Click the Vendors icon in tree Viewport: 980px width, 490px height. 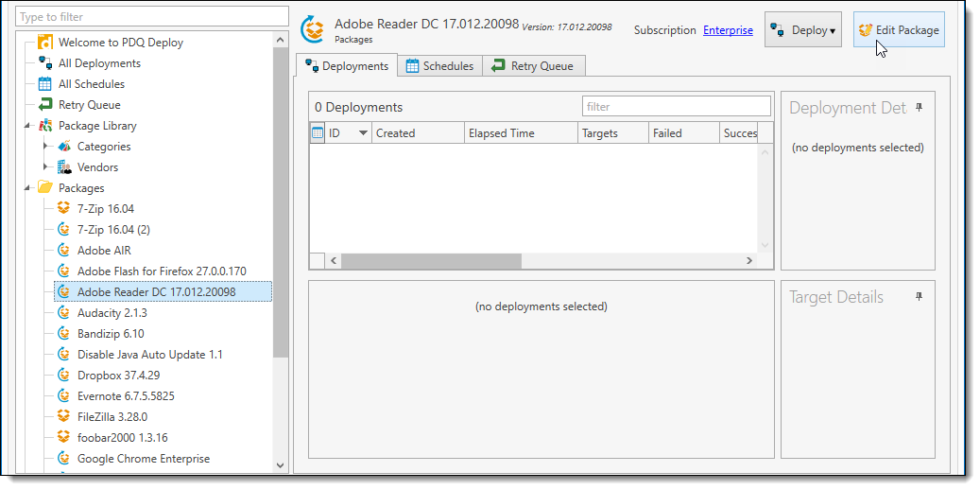63,167
